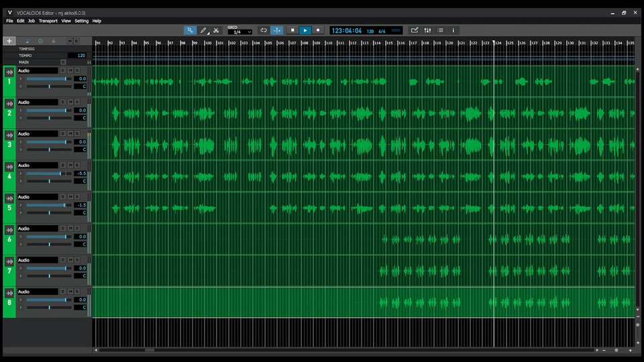Screen dimensions: 644x362
Task: Toggle loop playback mode
Action: 264,30
